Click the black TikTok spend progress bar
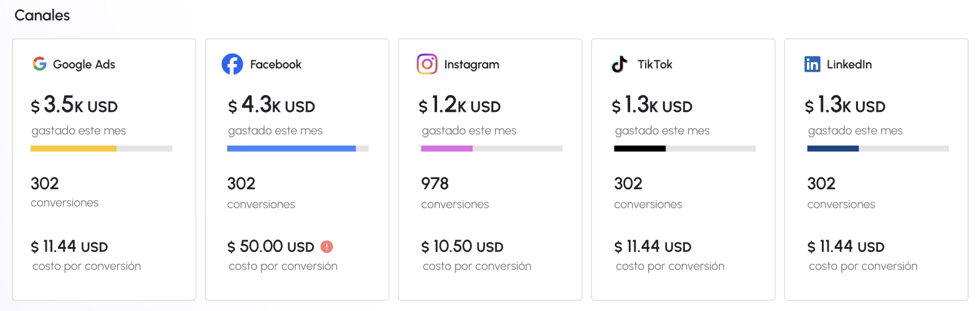Viewport: 980px width, 311px height. tap(639, 149)
